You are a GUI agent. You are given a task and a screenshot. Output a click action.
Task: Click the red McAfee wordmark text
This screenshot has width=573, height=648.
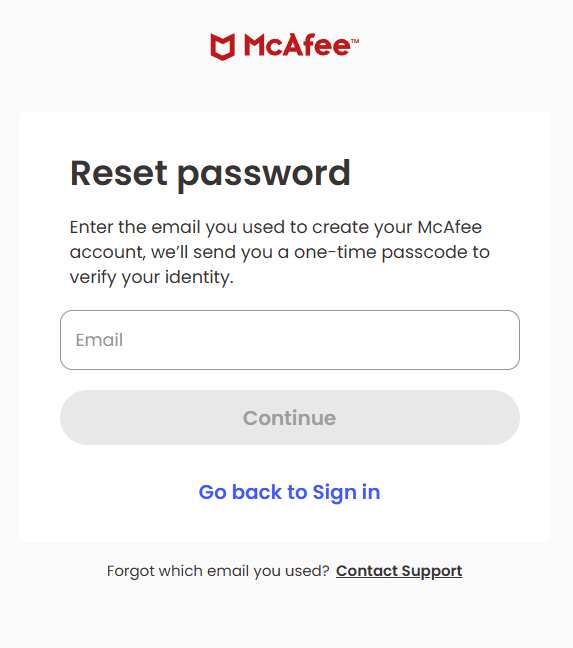[297, 45]
